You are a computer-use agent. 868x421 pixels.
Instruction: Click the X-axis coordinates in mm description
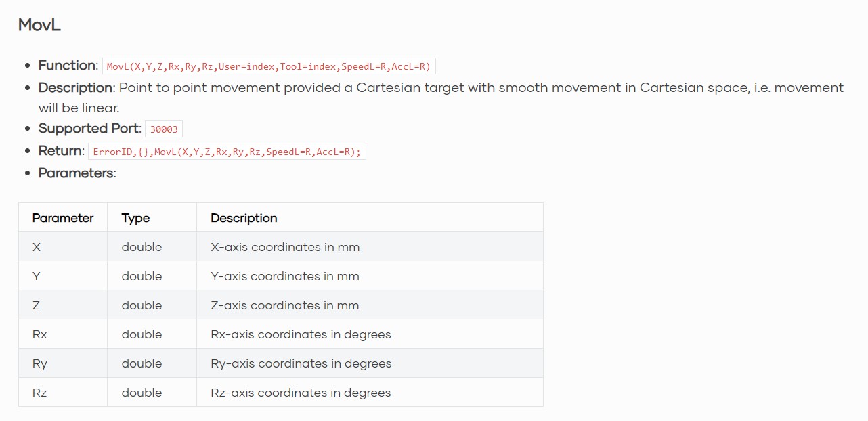(x=285, y=247)
